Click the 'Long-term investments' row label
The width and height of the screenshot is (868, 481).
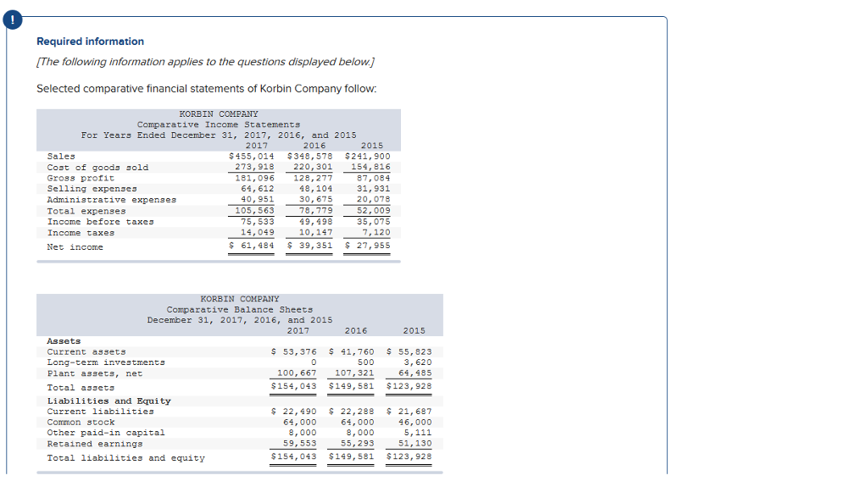tap(106, 362)
